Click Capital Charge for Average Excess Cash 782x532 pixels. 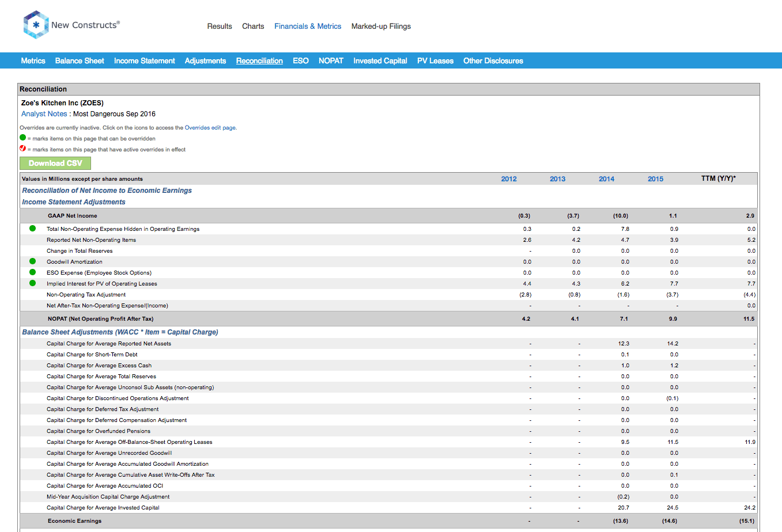[x=99, y=366]
